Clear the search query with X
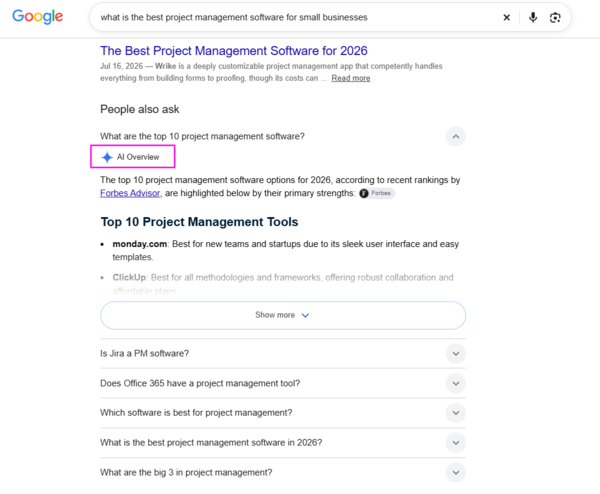The width and height of the screenshot is (600, 494). click(x=506, y=17)
